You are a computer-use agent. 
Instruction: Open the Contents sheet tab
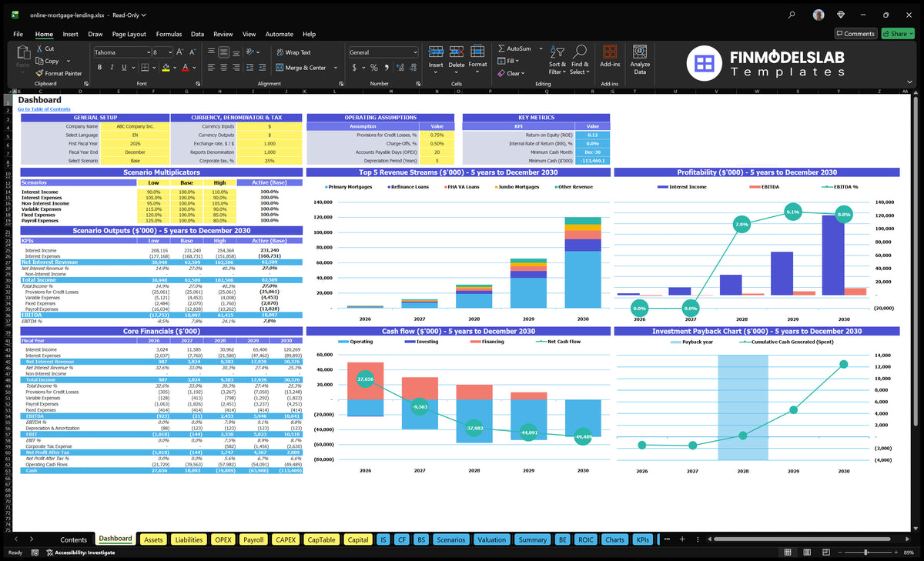pos(74,539)
